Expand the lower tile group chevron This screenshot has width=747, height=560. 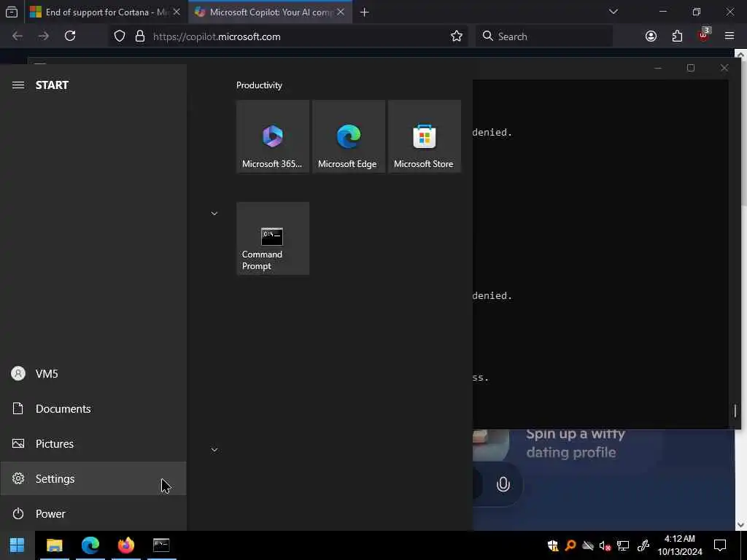pyautogui.click(x=214, y=449)
